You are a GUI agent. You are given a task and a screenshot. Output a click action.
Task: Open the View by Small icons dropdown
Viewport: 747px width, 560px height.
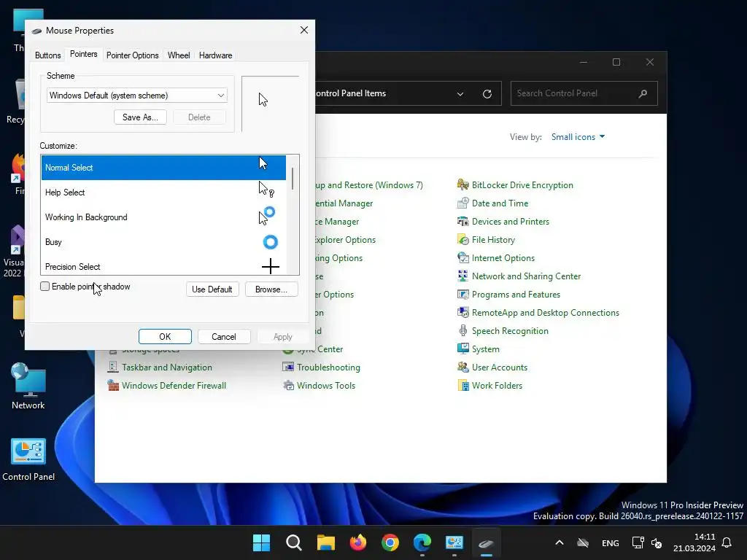coord(578,137)
